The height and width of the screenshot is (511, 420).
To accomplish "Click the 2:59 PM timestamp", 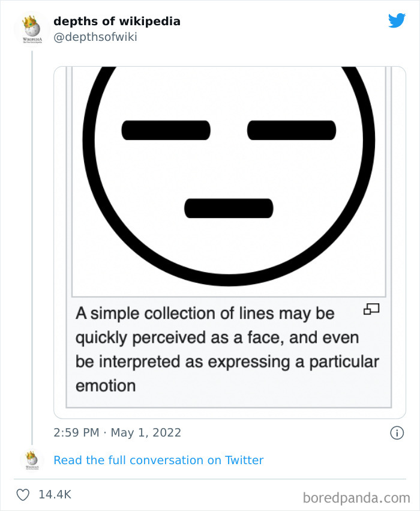I will pos(77,432).
